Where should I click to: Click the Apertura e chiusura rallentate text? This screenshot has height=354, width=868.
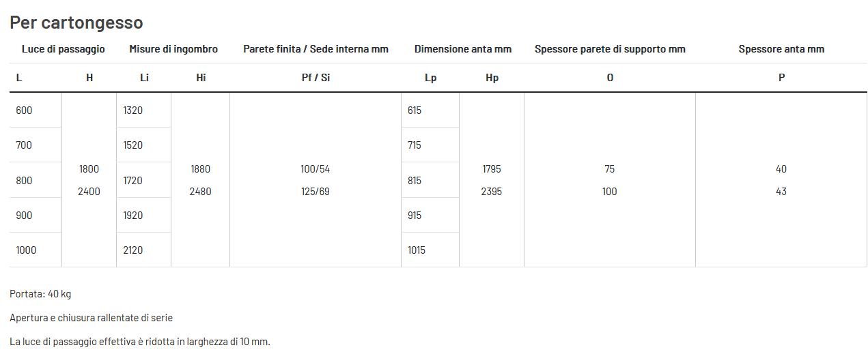click(x=92, y=318)
